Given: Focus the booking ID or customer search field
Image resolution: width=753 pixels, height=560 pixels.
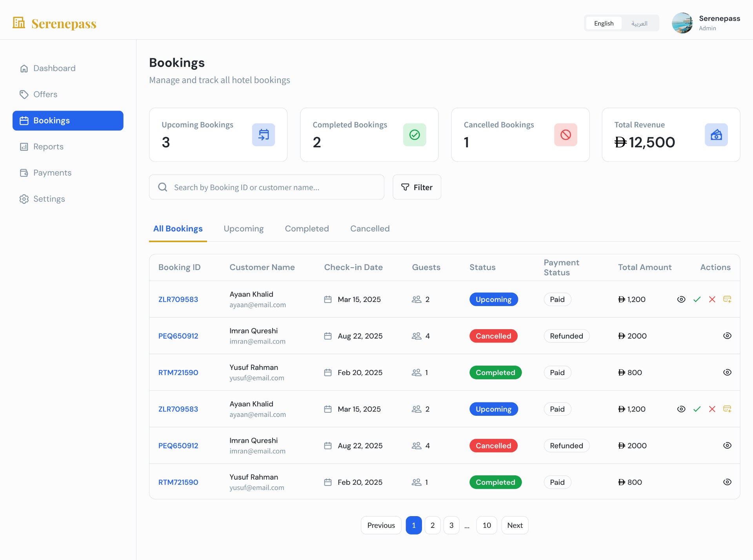Looking at the screenshot, I should click(x=267, y=187).
